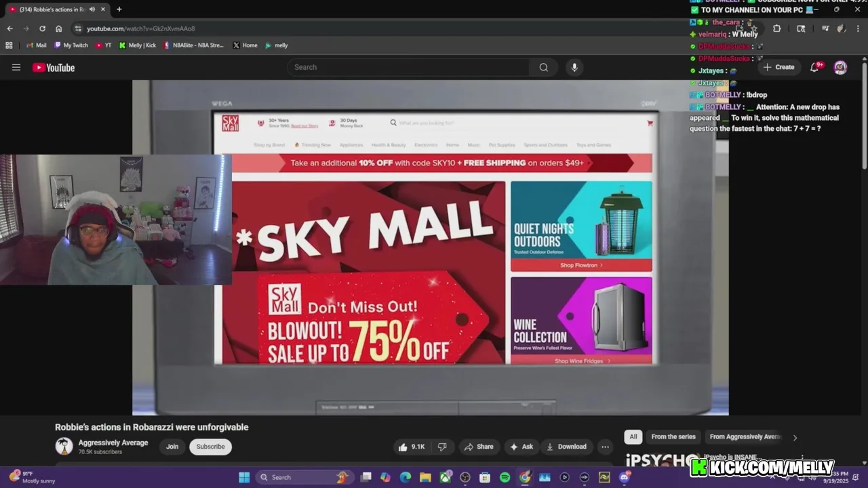Image resolution: width=868 pixels, height=488 pixels.
Task: Open Chrome's three-dot menu
Action: (x=859, y=28)
